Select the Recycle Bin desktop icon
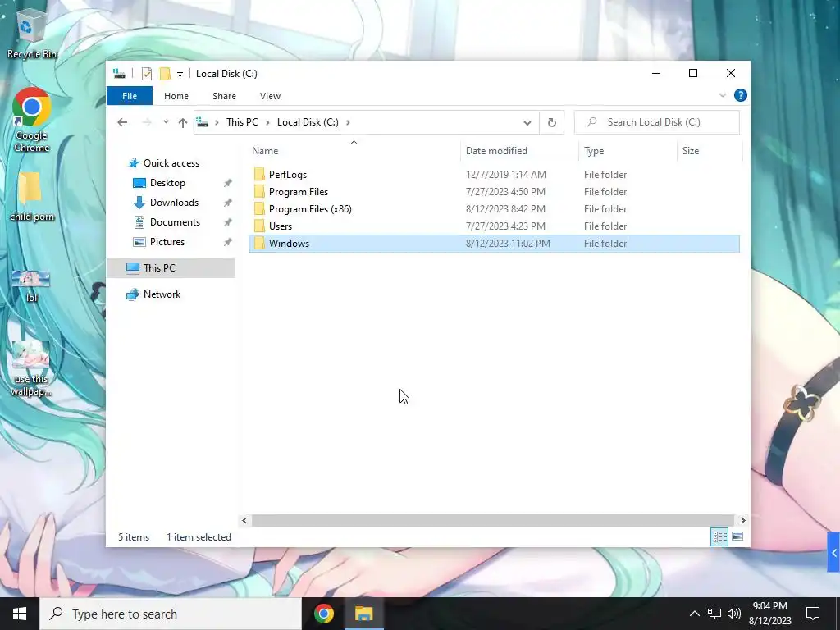 coord(32,33)
